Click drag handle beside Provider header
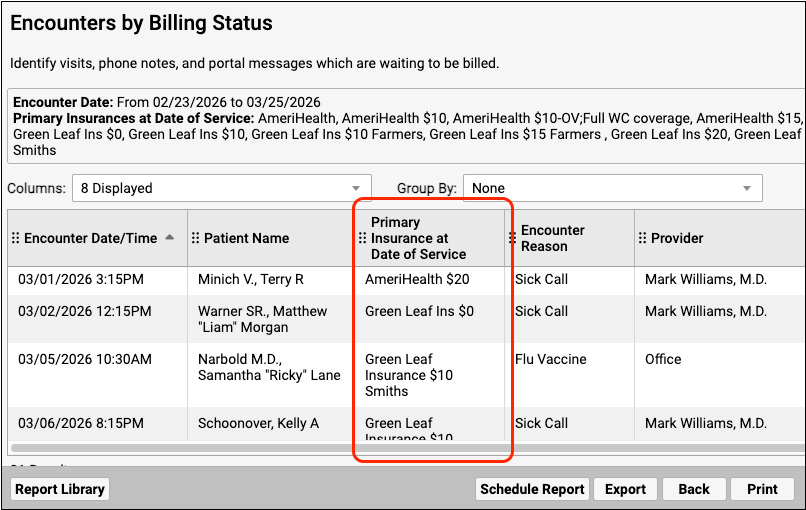 click(642, 238)
